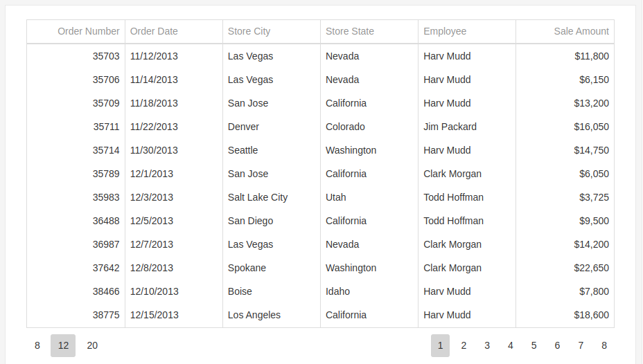This screenshot has width=643, height=364.
Task: Sort by the Order Date column header
Action: 154,31
